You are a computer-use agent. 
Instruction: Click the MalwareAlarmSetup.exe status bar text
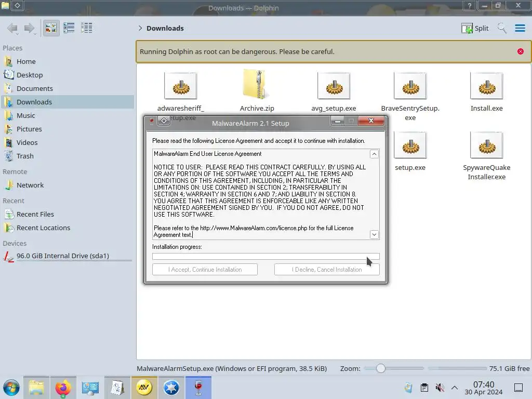(x=232, y=368)
